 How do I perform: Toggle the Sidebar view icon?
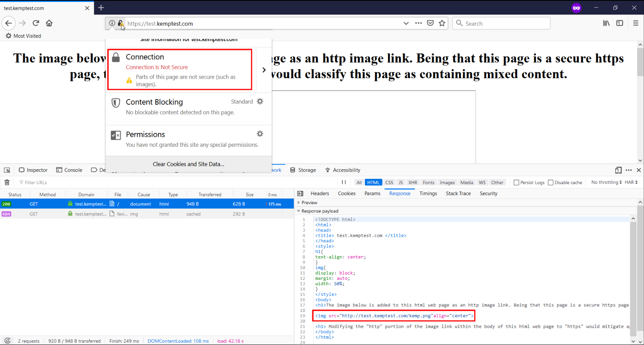620,23
